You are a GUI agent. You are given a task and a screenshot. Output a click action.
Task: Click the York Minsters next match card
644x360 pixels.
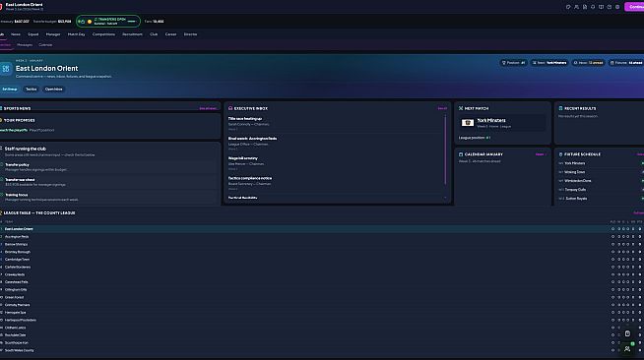[x=502, y=123]
